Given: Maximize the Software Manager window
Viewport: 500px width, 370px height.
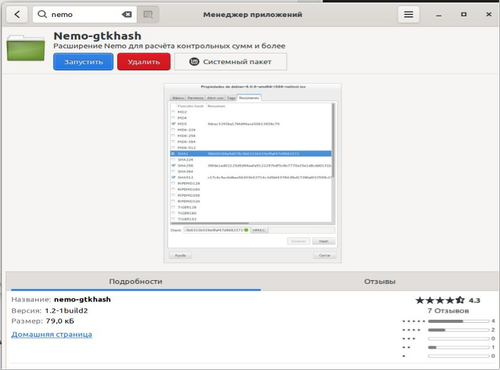Looking at the screenshot, I should pyautogui.click(x=464, y=14).
